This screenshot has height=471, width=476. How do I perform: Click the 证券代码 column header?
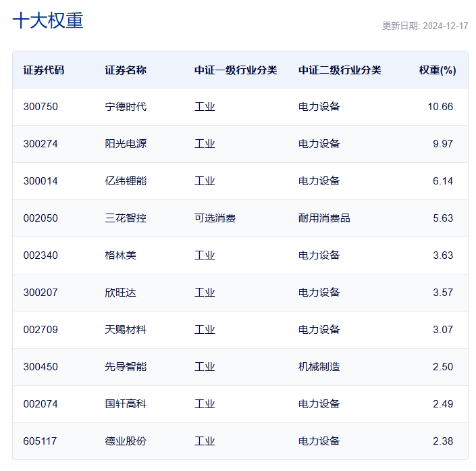pos(44,70)
